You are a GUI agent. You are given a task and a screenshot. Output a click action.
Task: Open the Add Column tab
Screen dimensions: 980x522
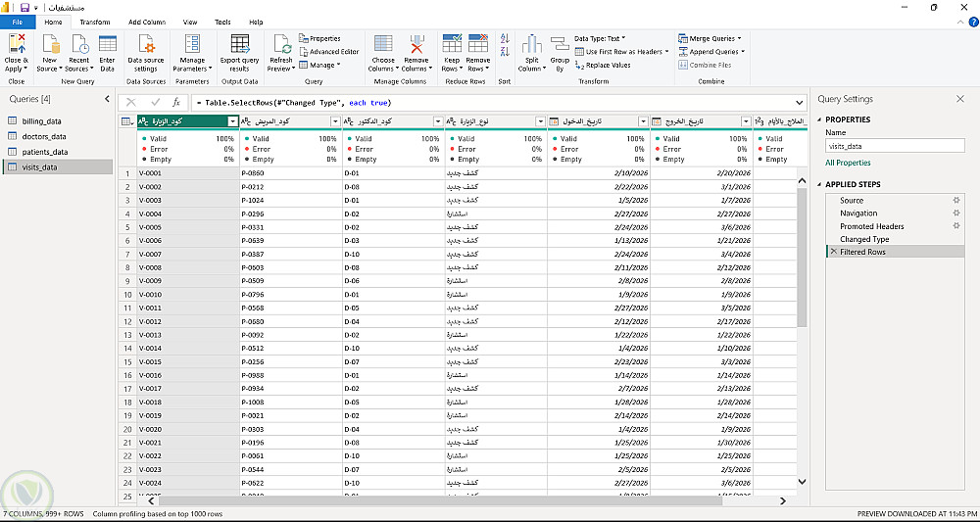click(147, 22)
